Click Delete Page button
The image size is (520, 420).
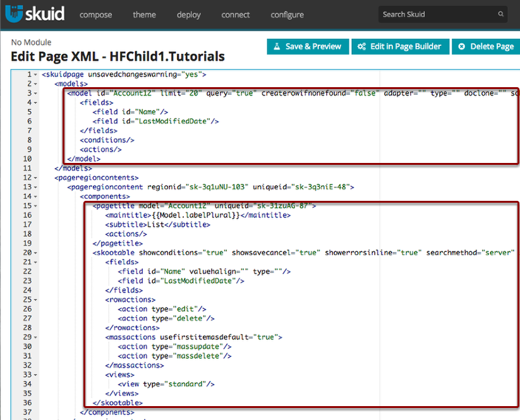point(486,46)
